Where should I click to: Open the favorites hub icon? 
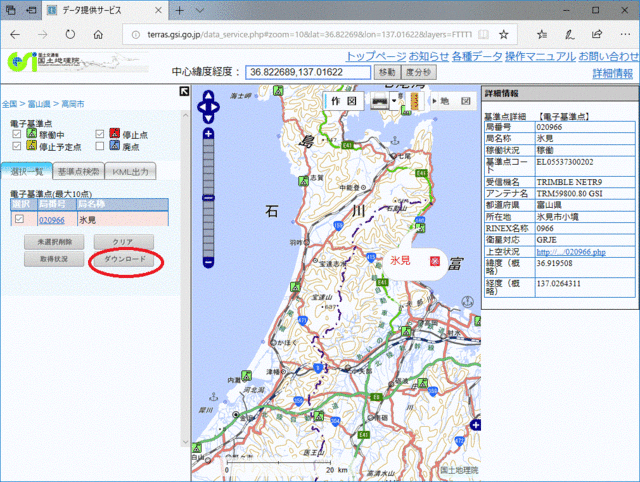pos(542,35)
